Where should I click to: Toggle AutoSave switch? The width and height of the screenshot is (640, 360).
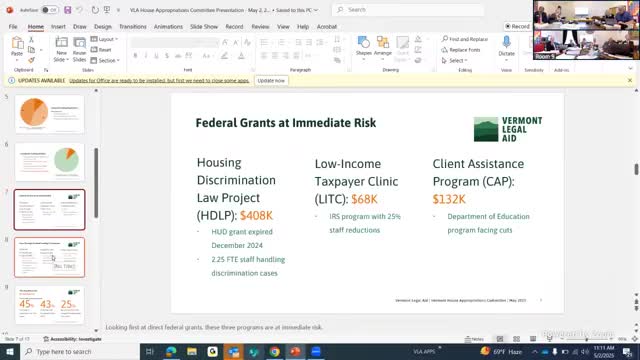pyautogui.click(x=49, y=10)
